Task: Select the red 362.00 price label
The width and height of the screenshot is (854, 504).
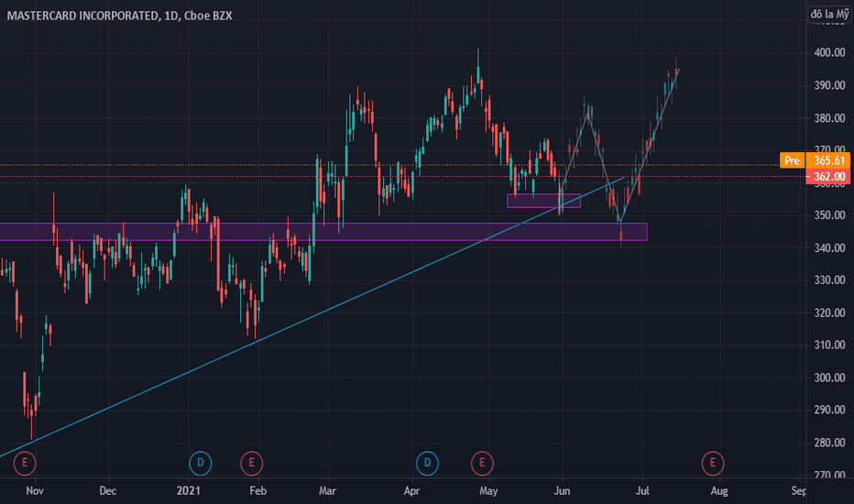Action: point(827,177)
